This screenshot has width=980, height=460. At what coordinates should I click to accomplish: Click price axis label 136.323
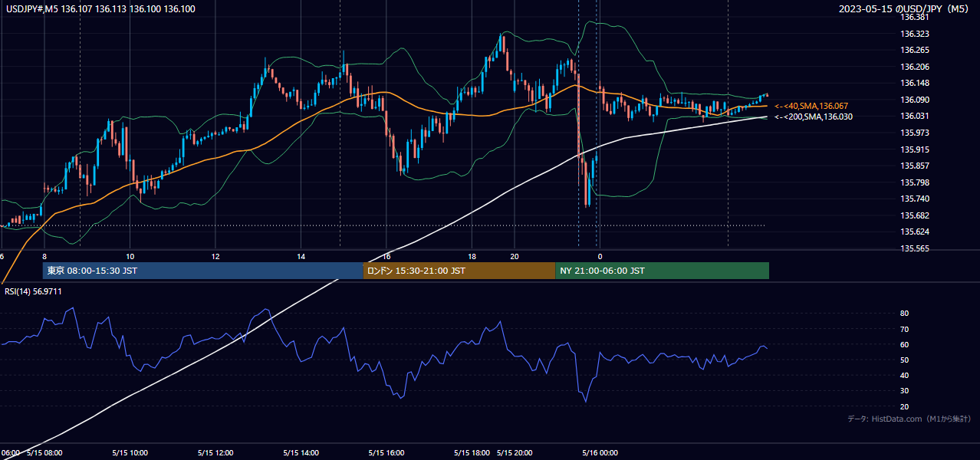point(915,34)
